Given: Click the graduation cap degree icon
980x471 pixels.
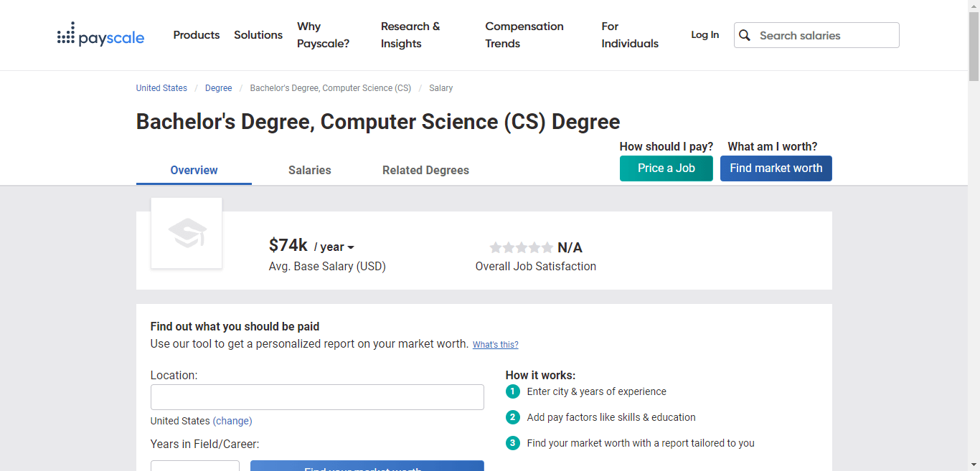Looking at the screenshot, I should click(187, 233).
